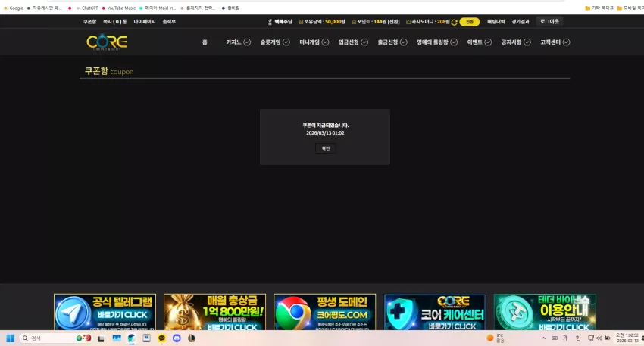This screenshot has height=346, width=644.
Task: Expand the 입금신청 dropdown chevron
Action: pyautogui.click(x=364, y=42)
